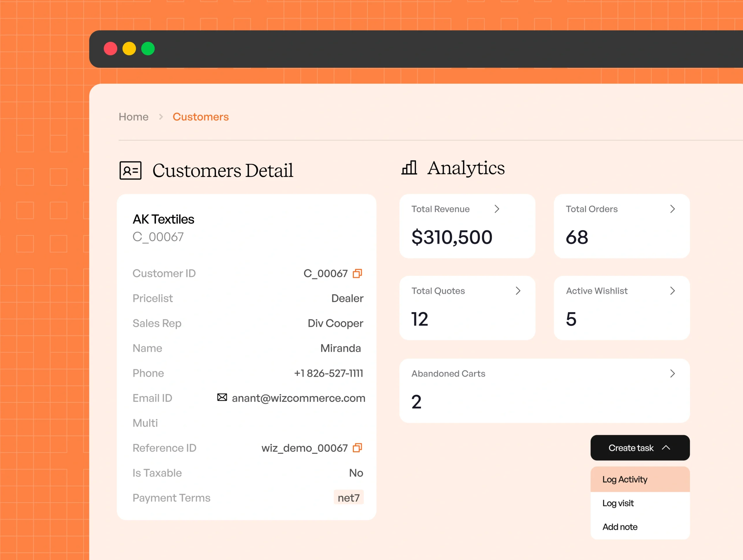This screenshot has height=560, width=743.
Task: Select Add note menu option
Action: pyautogui.click(x=620, y=527)
